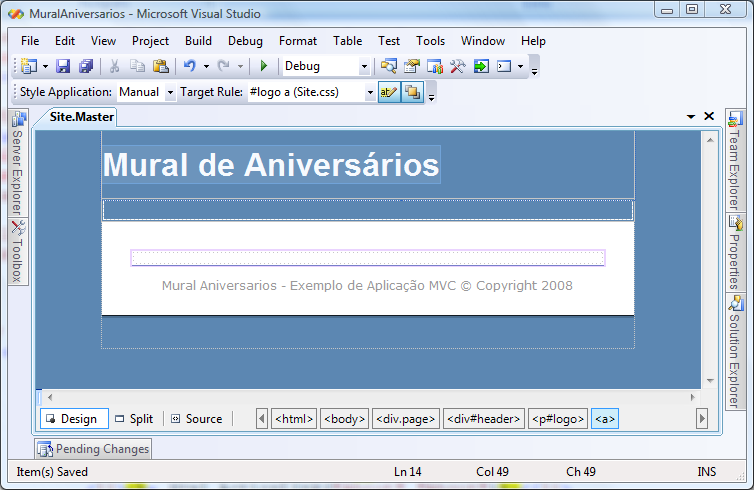Expand the Target Rule dropdown
The image size is (754, 490).
coord(370,92)
